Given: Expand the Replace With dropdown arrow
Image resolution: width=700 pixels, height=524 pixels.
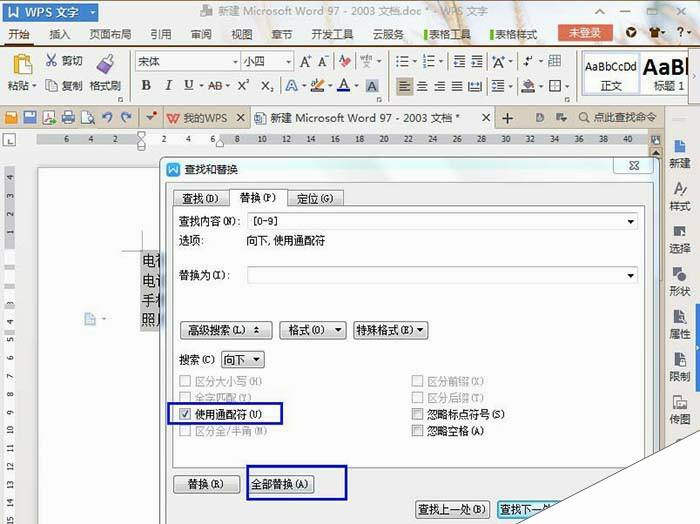Looking at the screenshot, I should 630,275.
